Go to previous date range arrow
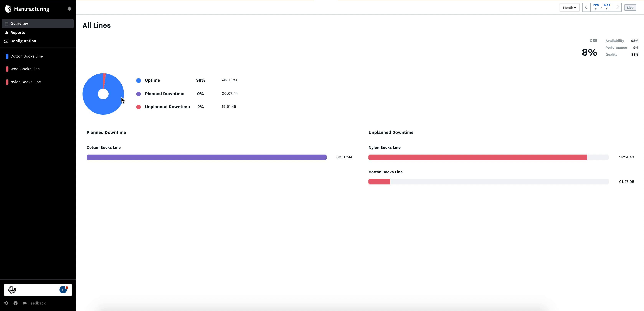Viewport: 644px width, 311px height. (586, 7)
